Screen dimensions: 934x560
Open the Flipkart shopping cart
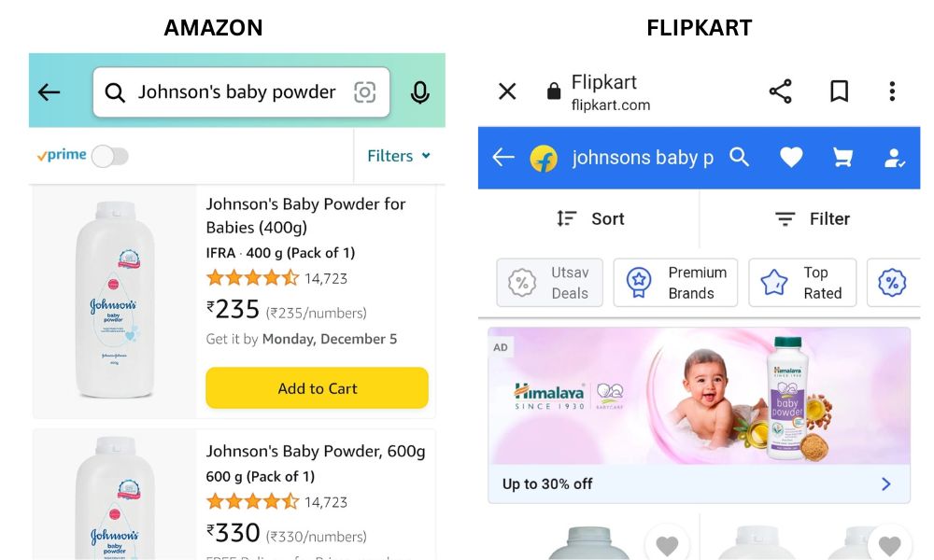842,157
